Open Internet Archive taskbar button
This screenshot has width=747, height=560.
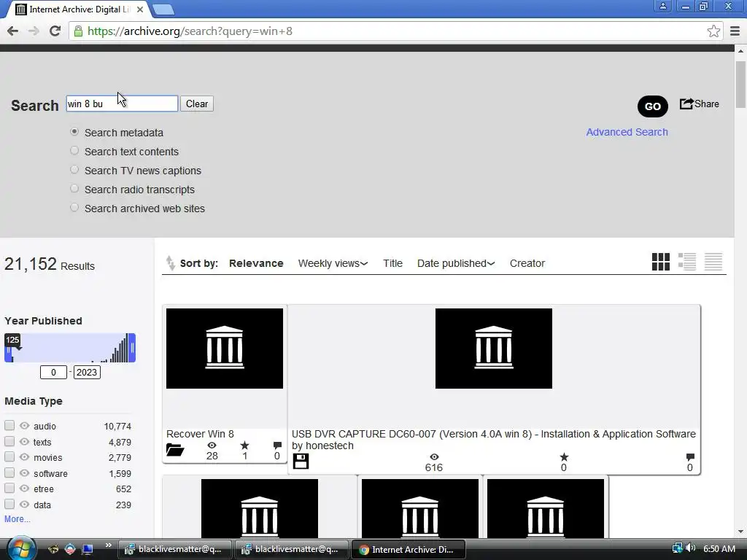[x=409, y=550]
